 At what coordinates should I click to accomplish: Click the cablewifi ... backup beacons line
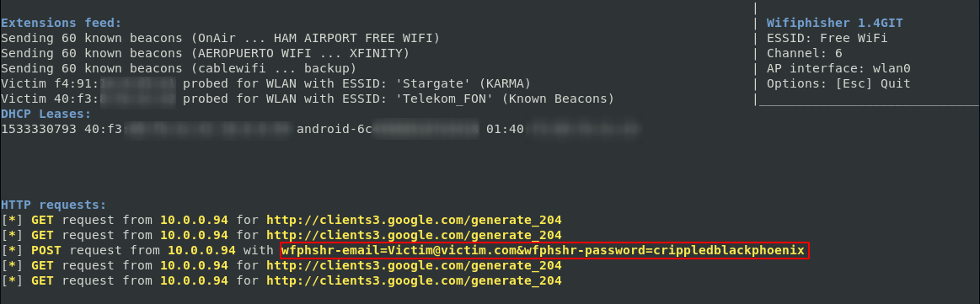coord(179,69)
